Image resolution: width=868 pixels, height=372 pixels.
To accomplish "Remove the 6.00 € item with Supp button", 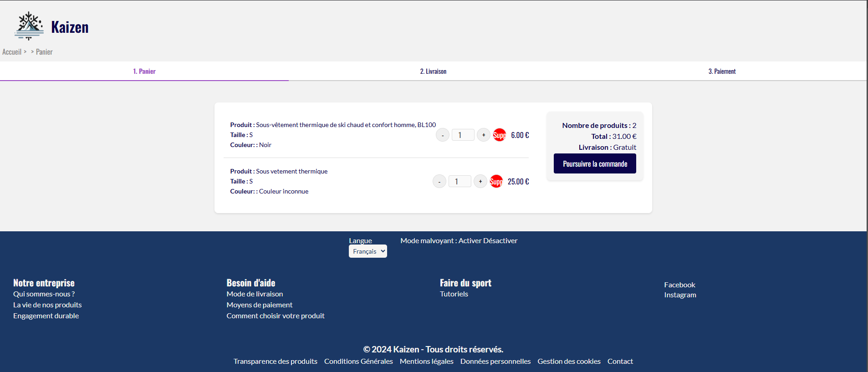I will (499, 135).
